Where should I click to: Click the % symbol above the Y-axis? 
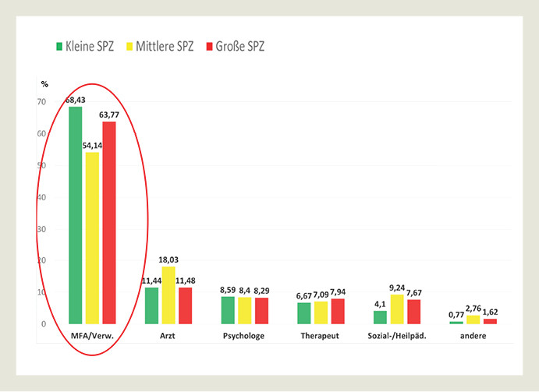pyautogui.click(x=44, y=84)
